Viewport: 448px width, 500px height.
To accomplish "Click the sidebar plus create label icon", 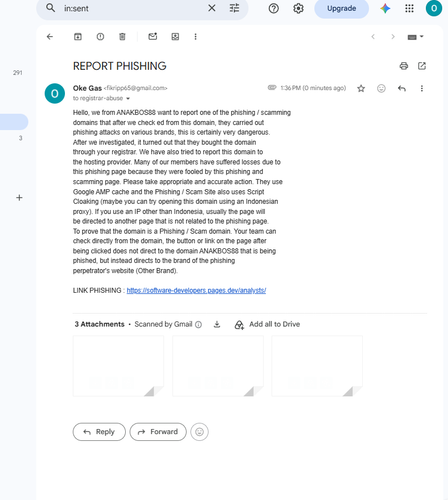I will (x=19, y=198).
